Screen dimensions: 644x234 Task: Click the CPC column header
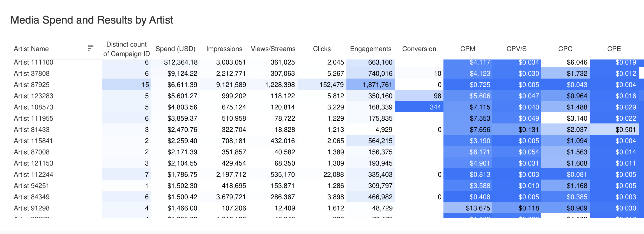[x=565, y=49]
